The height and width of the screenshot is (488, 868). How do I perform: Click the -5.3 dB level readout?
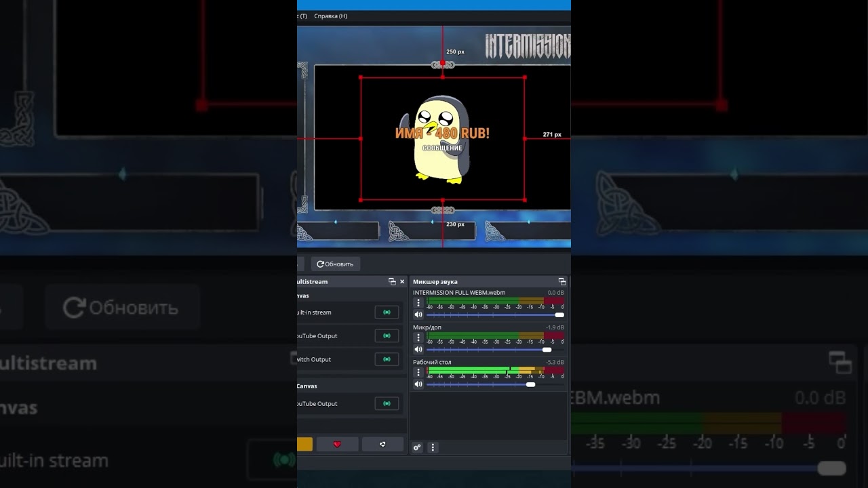tap(555, 362)
